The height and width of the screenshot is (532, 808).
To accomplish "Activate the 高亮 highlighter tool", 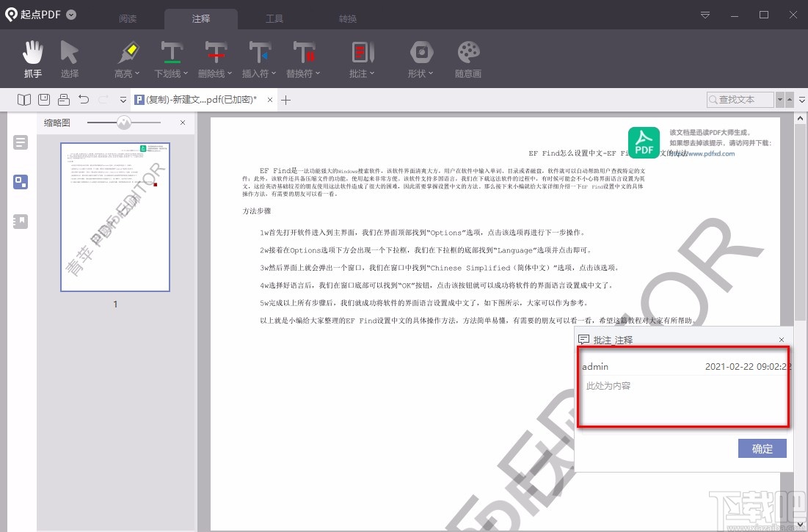I will (127, 59).
